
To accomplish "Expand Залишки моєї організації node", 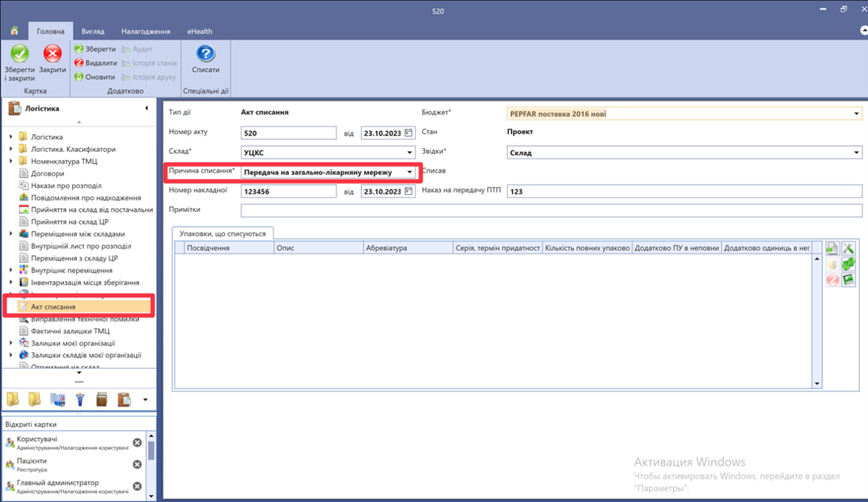I will 11,343.
